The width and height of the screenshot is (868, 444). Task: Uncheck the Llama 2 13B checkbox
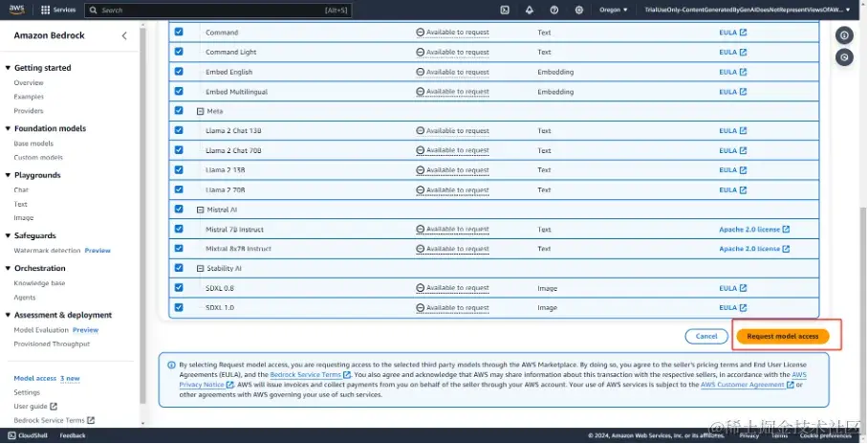coord(179,169)
